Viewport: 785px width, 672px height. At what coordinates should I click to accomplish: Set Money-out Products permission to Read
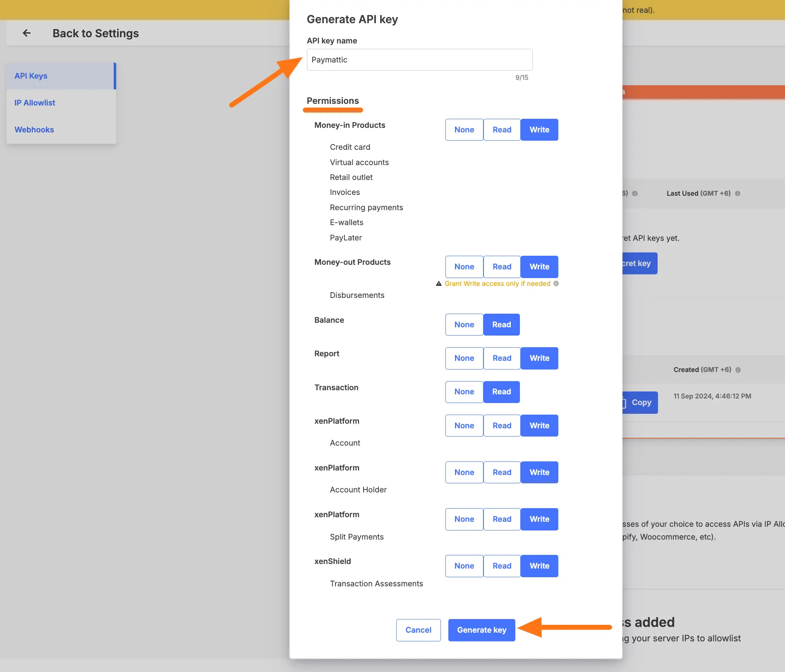(502, 266)
